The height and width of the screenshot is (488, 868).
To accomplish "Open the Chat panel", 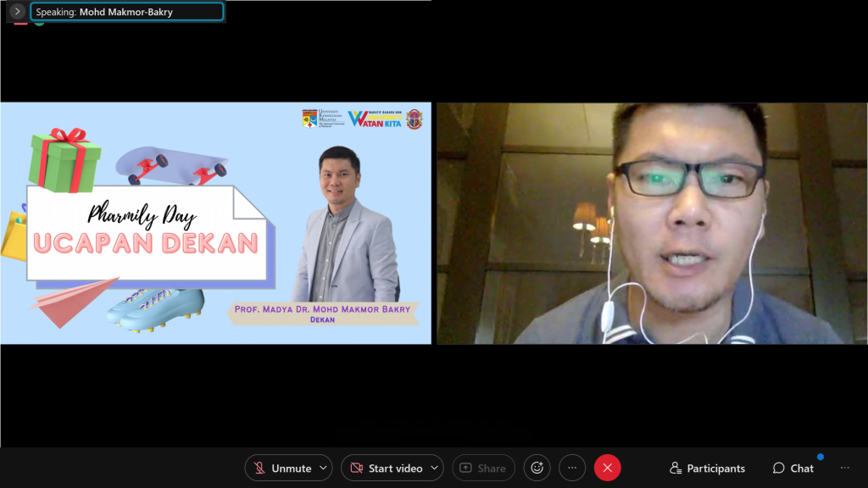I will point(793,468).
